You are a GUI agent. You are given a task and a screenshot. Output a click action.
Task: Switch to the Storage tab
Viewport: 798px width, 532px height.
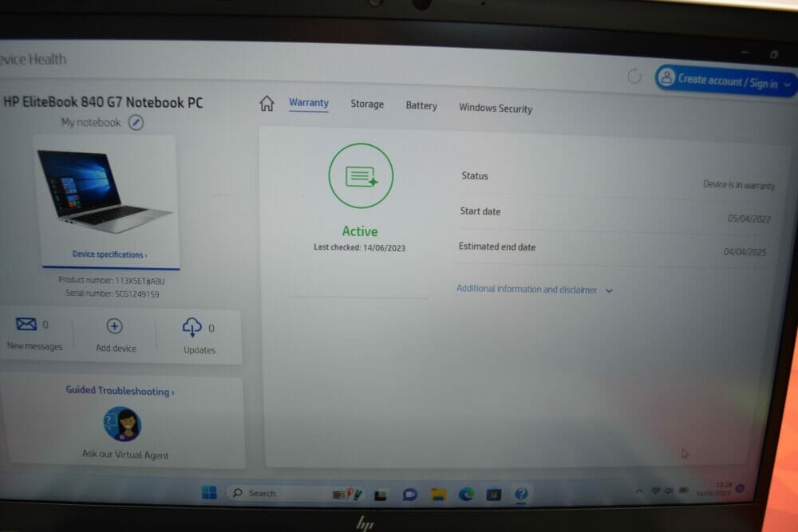pos(367,104)
